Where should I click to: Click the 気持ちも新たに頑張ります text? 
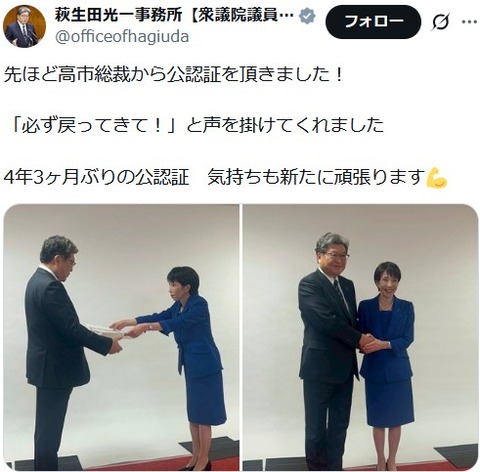[316, 177]
